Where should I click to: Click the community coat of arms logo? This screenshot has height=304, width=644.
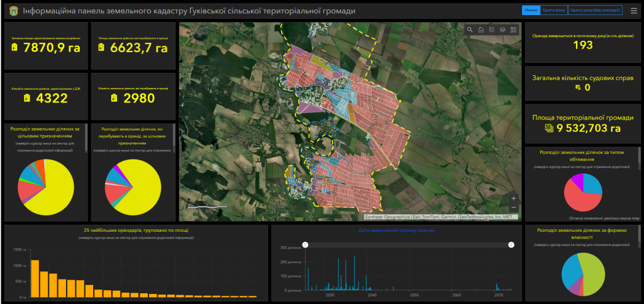pos(13,11)
